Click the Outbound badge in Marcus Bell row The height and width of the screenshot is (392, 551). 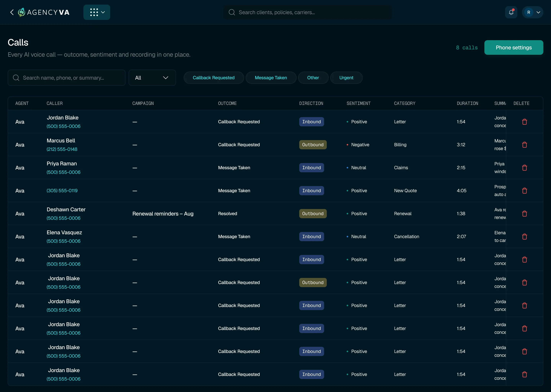(x=313, y=145)
